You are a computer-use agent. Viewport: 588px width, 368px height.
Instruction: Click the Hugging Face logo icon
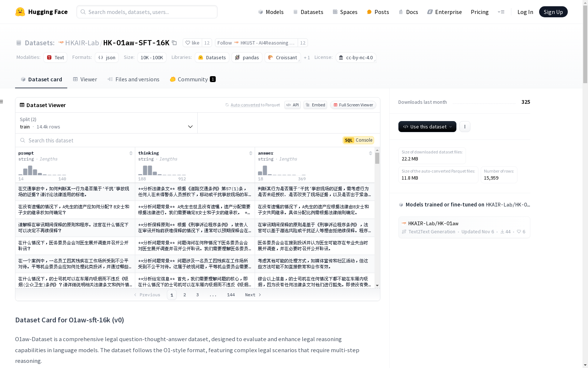click(x=20, y=12)
